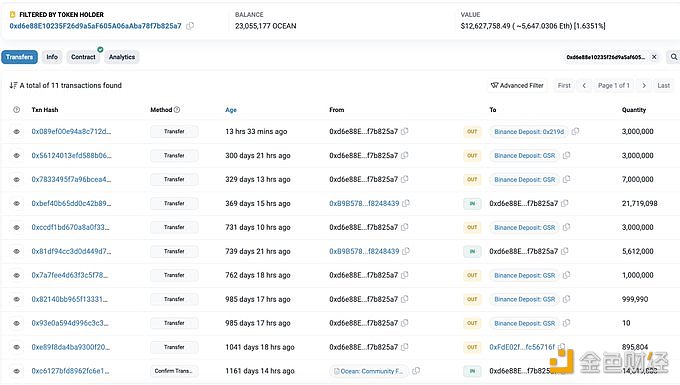
Task: Preview transaction 0x7833495f7a96bcea4 with eye icon
Action: (16, 179)
